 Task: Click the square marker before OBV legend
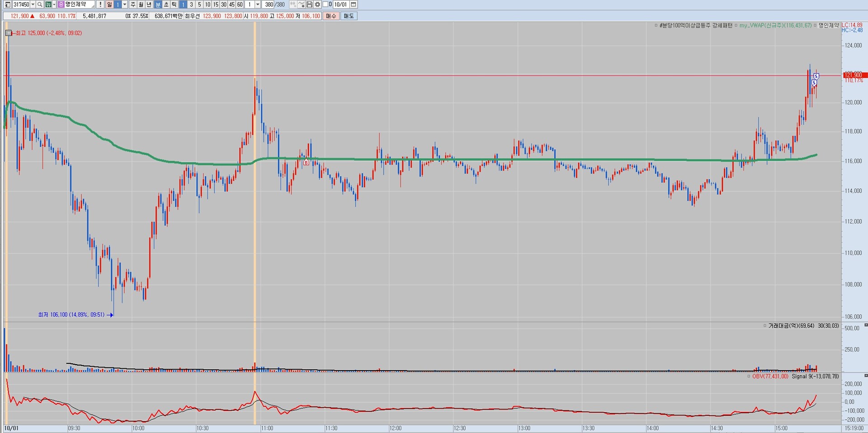(749, 376)
